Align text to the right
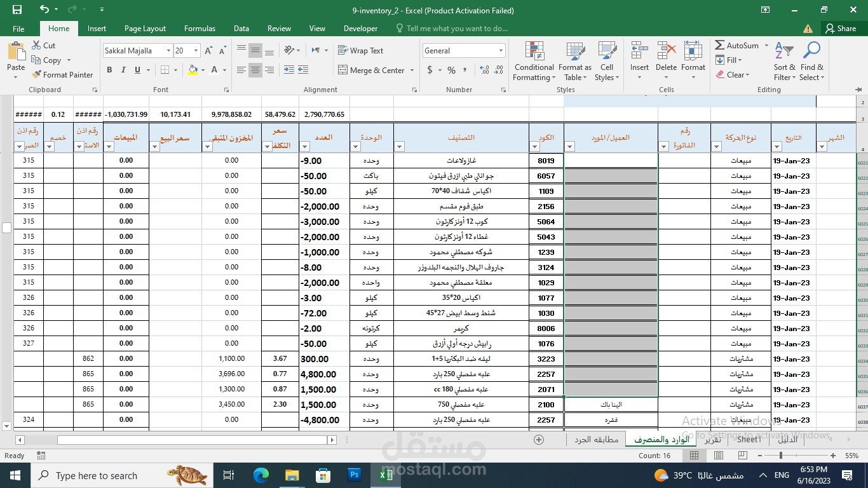 269,70
